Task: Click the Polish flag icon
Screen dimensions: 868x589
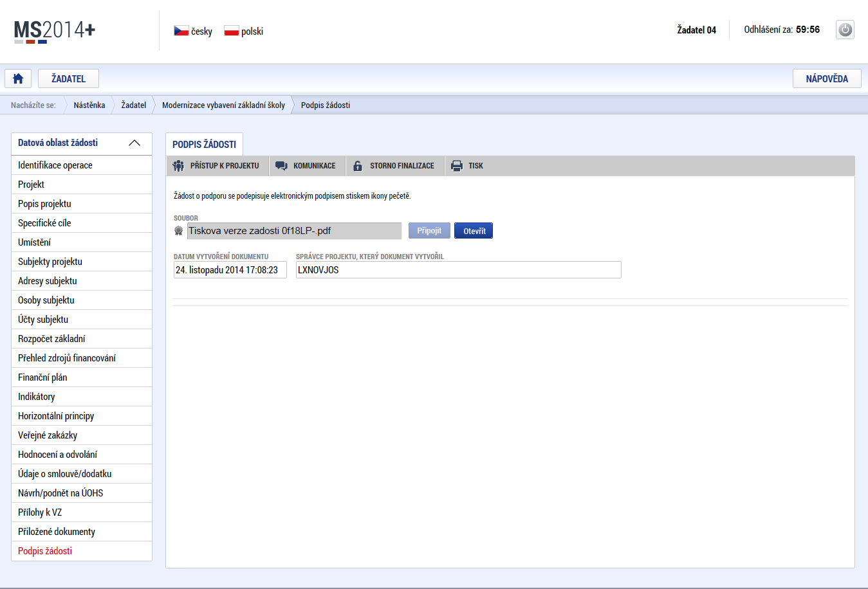Action: pyautogui.click(x=232, y=31)
